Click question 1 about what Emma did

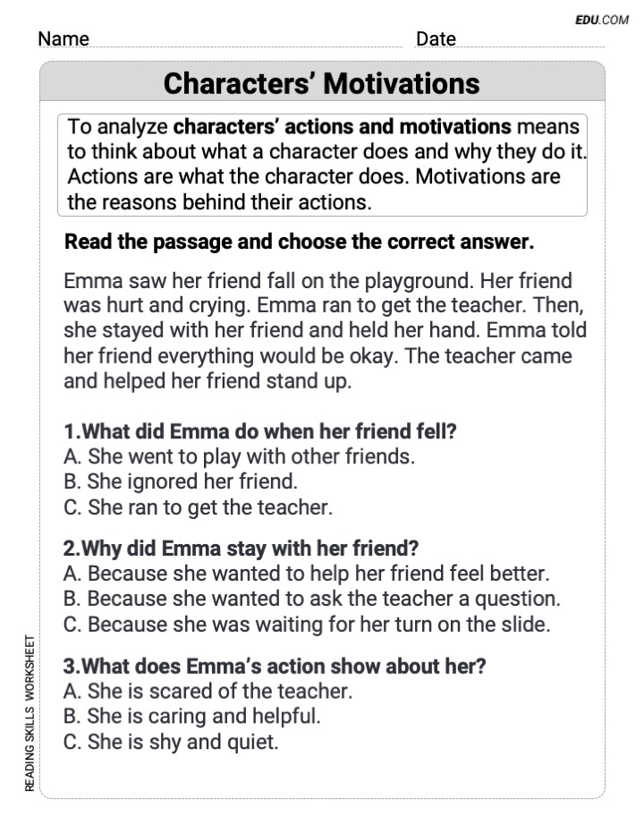pos(260,430)
